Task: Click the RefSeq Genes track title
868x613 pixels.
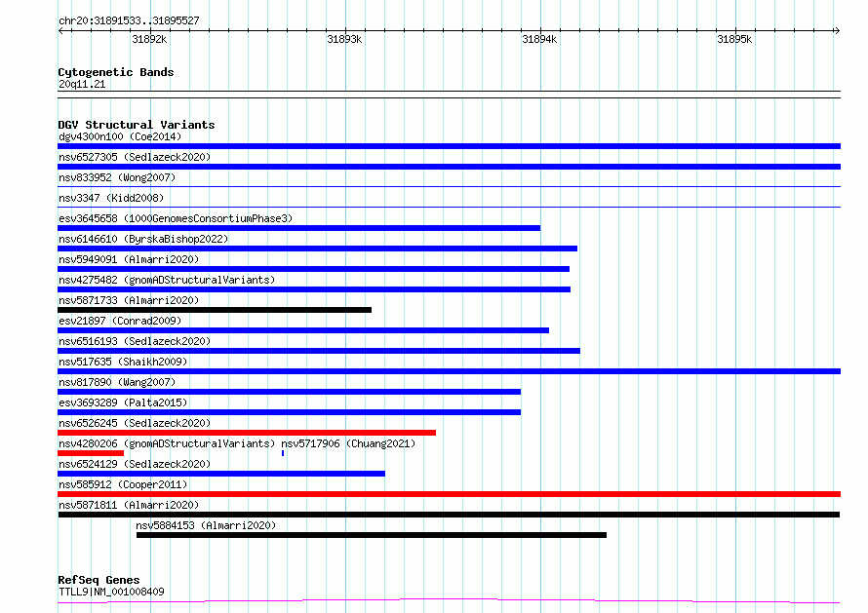Action: [99, 580]
